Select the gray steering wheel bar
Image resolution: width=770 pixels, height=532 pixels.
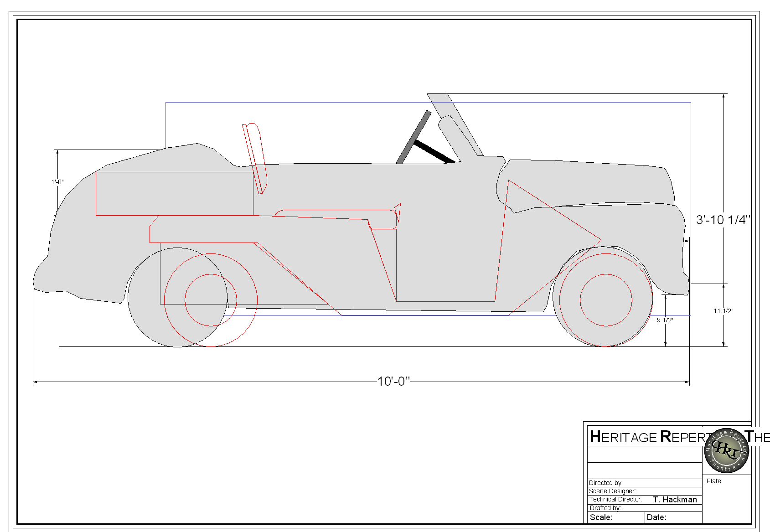point(413,137)
